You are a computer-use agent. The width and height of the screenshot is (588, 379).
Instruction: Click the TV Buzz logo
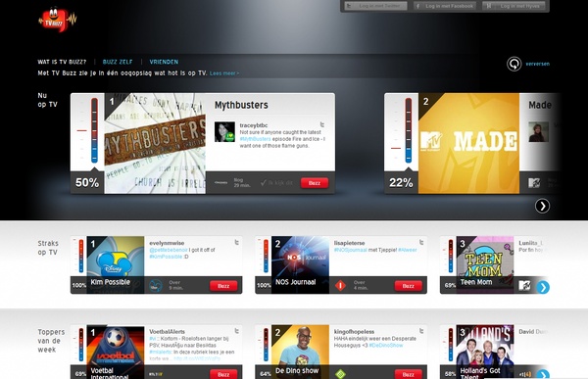click(x=58, y=20)
